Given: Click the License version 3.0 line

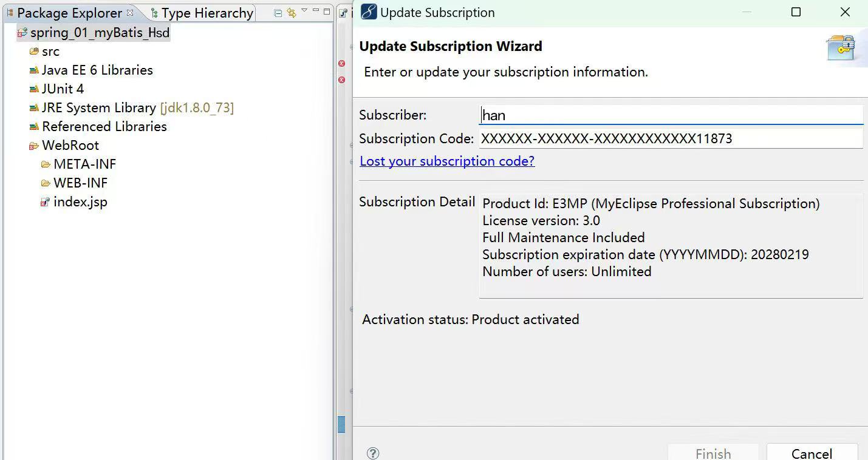Looking at the screenshot, I should coord(541,221).
